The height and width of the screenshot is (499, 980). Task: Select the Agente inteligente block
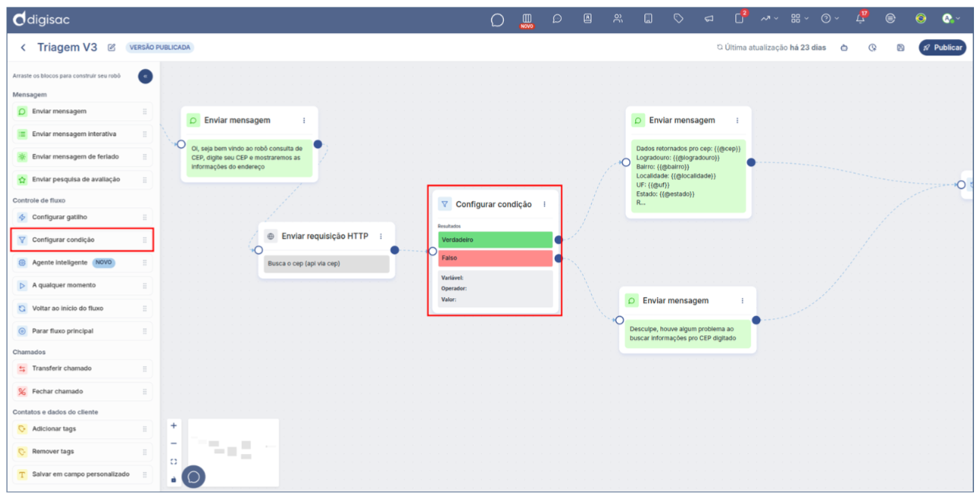click(x=59, y=263)
